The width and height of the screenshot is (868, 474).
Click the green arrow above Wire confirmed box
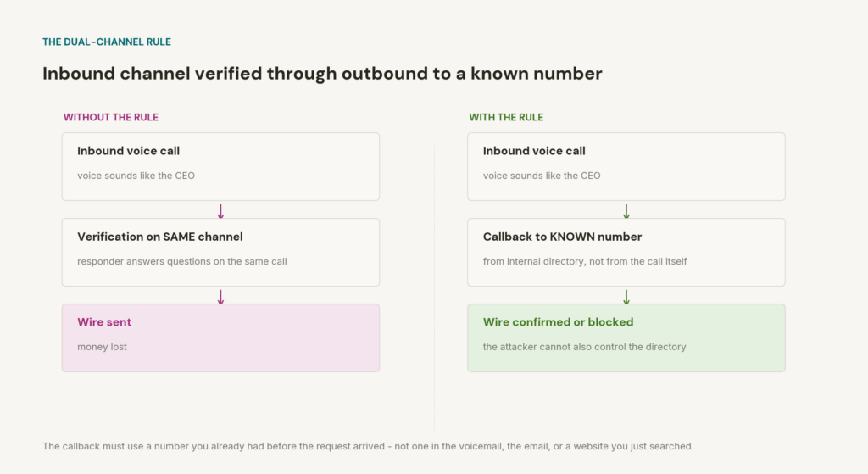(626, 297)
